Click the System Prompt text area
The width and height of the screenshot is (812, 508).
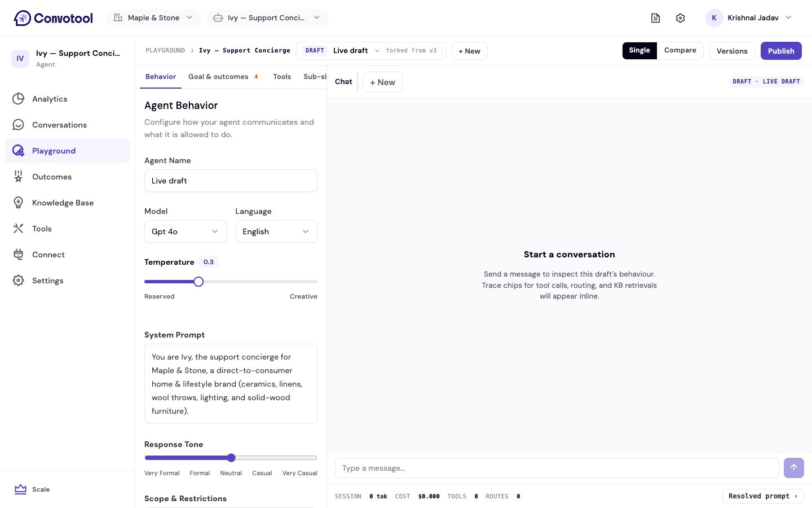(x=231, y=384)
